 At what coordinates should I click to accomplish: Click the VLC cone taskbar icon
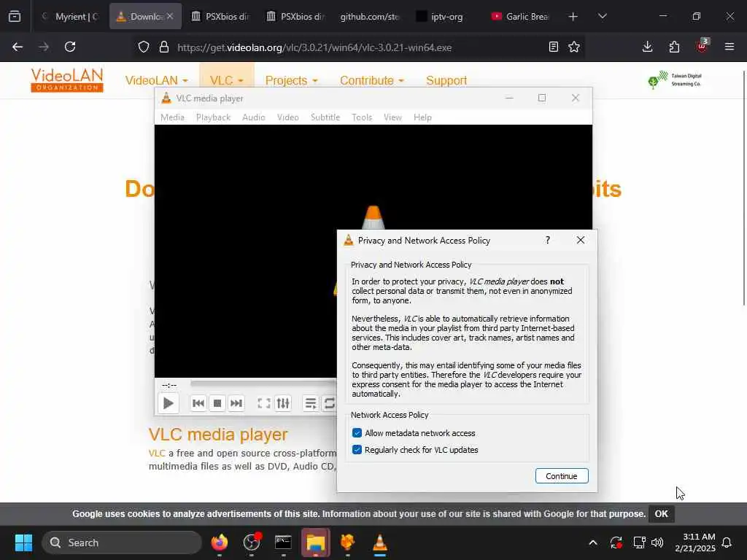(379, 542)
